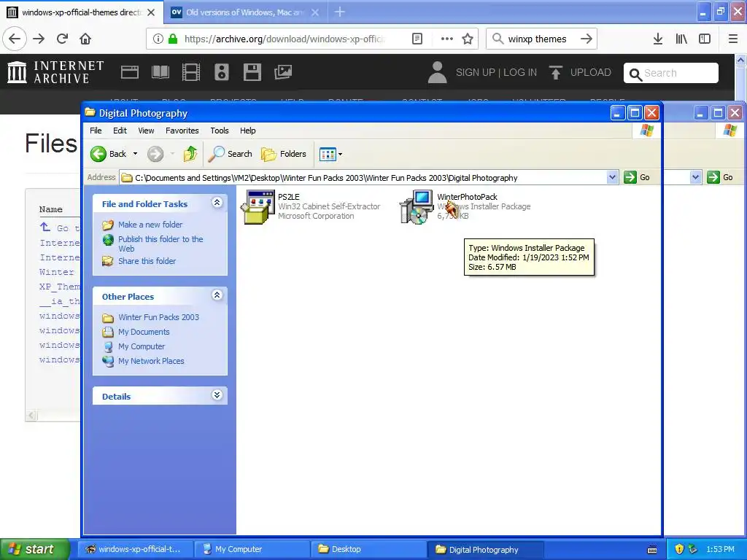Open My Network Places link
The width and height of the screenshot is (747, 560).
[151, 361]
